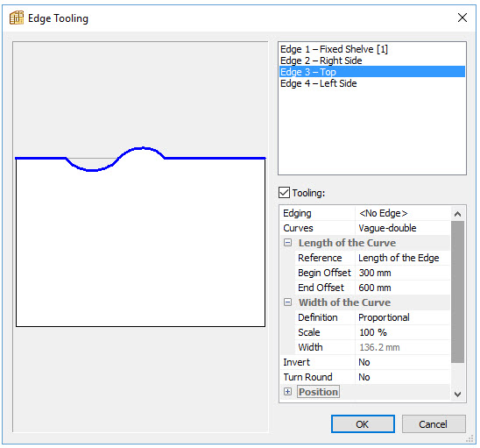Open the Edging value <No Edge>
480x448 pixels.
pos(403,213)
